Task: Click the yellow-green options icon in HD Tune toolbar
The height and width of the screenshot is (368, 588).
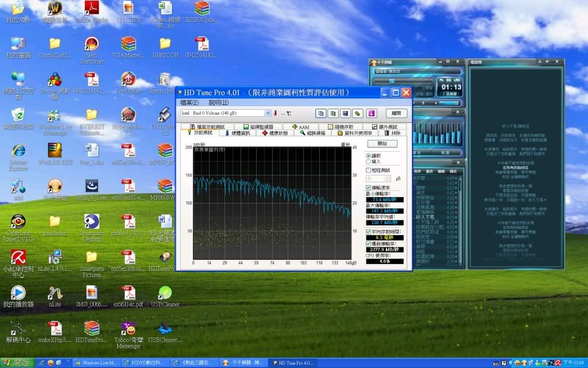Action: (358, 113)
